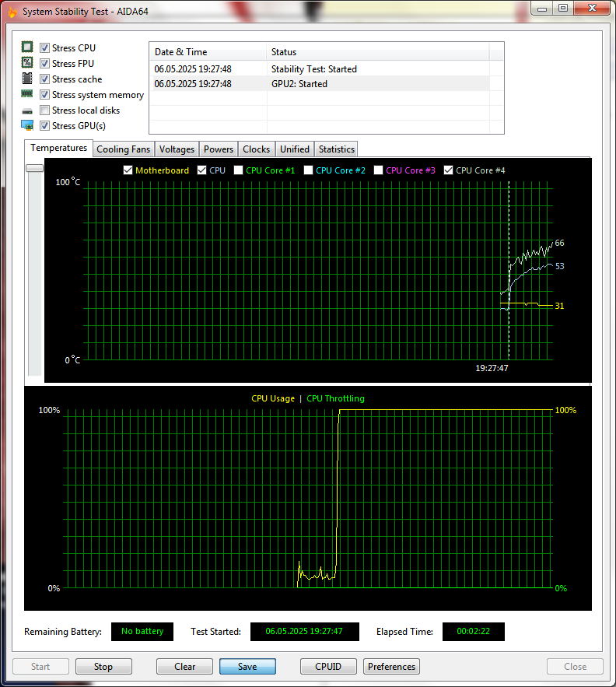
Task: Save the test results
Action: [247, 667]
